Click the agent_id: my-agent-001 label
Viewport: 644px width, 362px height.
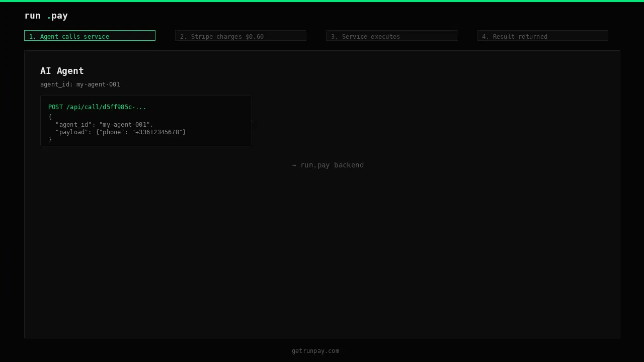tap(80, 84)
